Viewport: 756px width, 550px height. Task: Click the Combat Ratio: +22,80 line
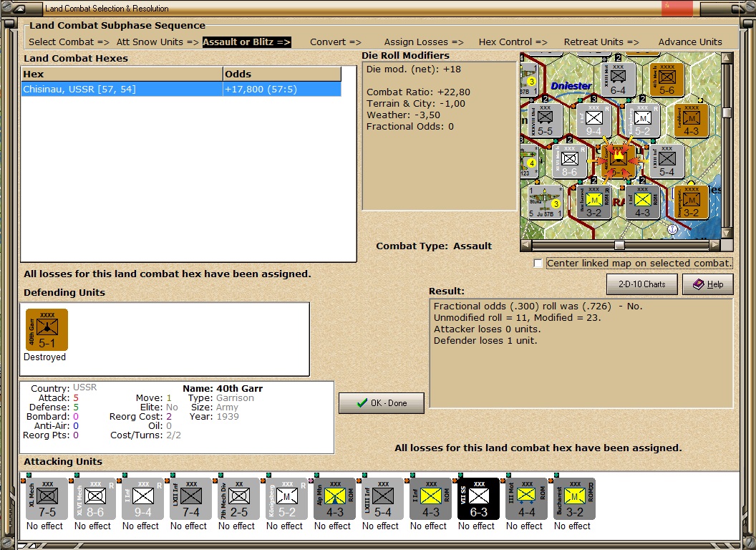pyautogui.click(x=418, y=92)
